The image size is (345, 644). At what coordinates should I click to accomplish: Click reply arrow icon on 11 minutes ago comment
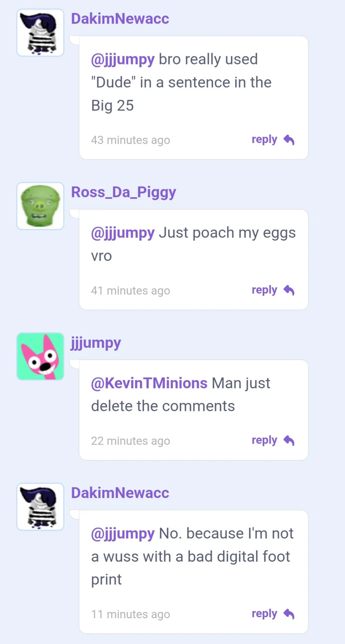[x=289, y=614]
